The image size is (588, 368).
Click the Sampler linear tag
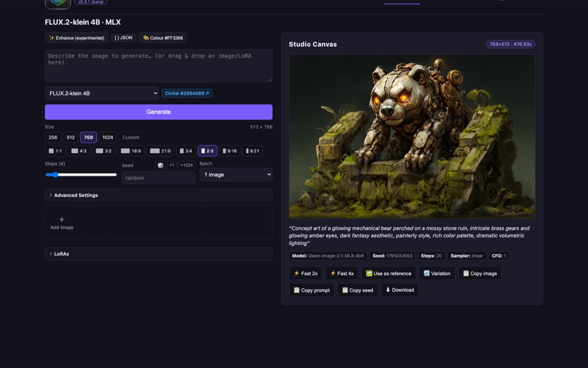466,256
